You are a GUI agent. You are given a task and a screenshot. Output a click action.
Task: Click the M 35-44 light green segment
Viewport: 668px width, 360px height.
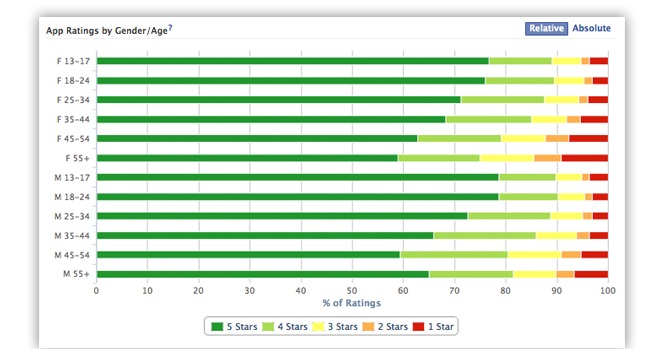pyautogui.click(x=485, y=236)
